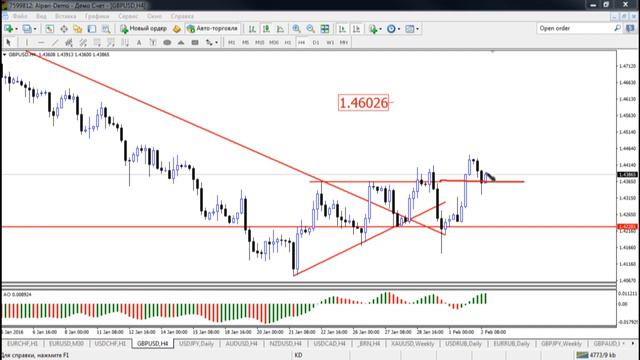The width and height of the screenshot is (640, 360).
Task: Click the 1.46026 price label on chart
Action: click(x=363, y=103)
